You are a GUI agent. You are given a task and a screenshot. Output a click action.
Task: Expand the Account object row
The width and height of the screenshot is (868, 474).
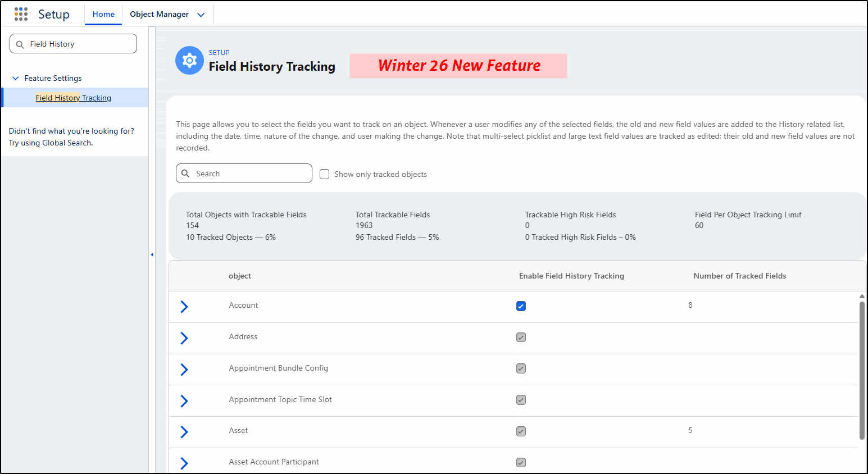(x=184, y=307)
